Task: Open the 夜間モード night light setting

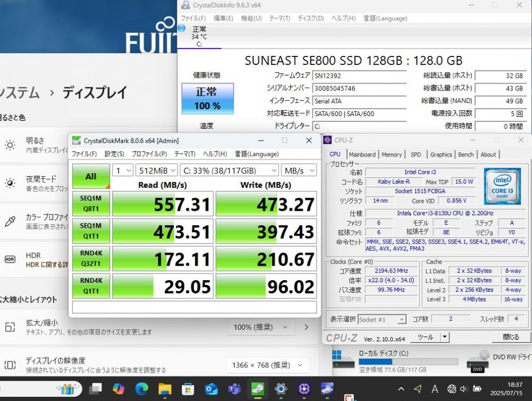Action: 34,183
